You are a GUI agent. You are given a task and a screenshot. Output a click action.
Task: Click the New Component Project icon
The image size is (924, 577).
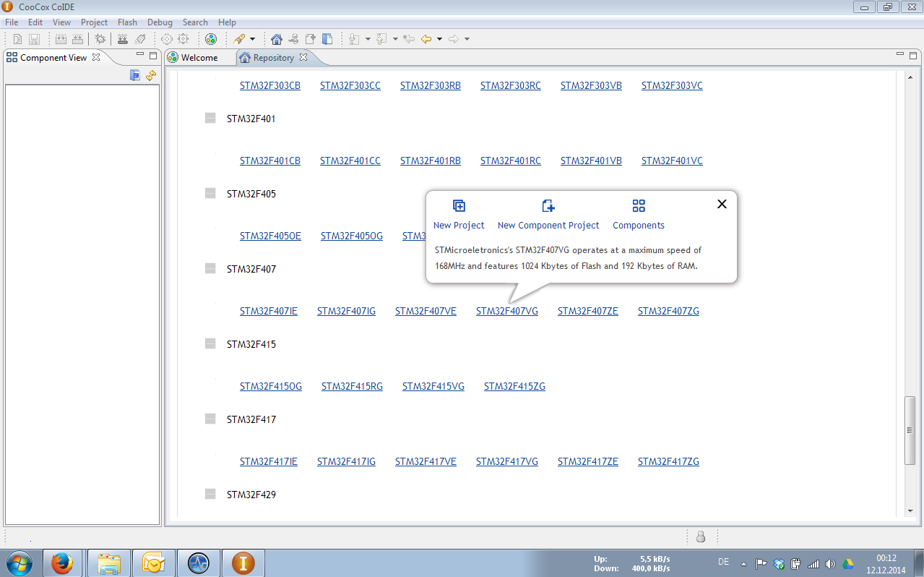(x=548, y=206)
